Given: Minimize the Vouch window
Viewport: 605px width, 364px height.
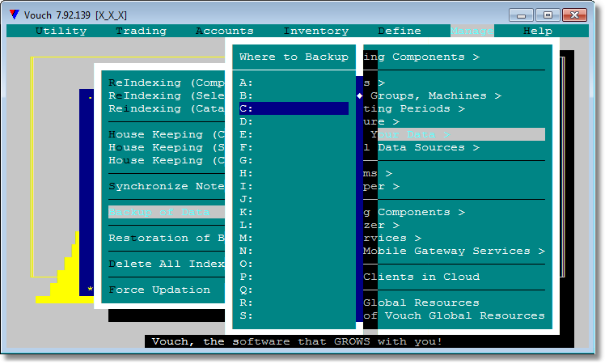Looking at the screenshot, I should pos(521,15).
